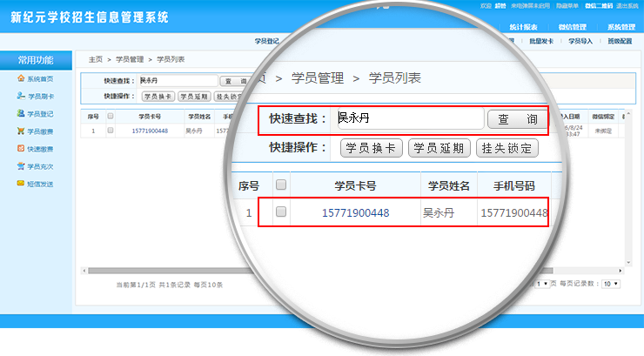Click the 学员卡号 column header in the small table
The image size is (644, 356).
(x=150, y=117)
